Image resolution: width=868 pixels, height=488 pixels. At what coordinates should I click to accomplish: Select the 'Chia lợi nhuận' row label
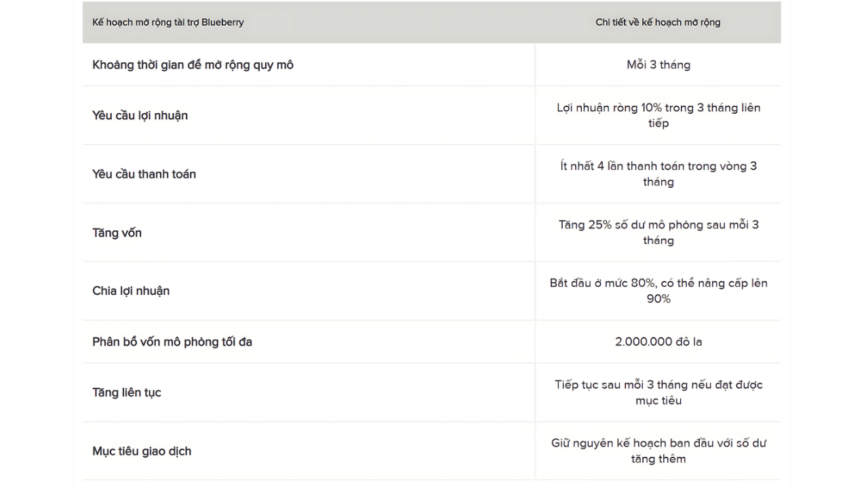[131, 291]
